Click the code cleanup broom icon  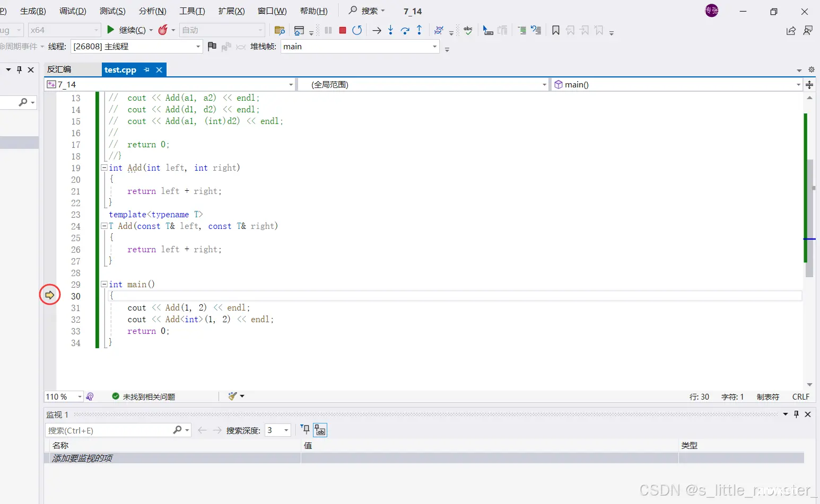tap(232, 396)
